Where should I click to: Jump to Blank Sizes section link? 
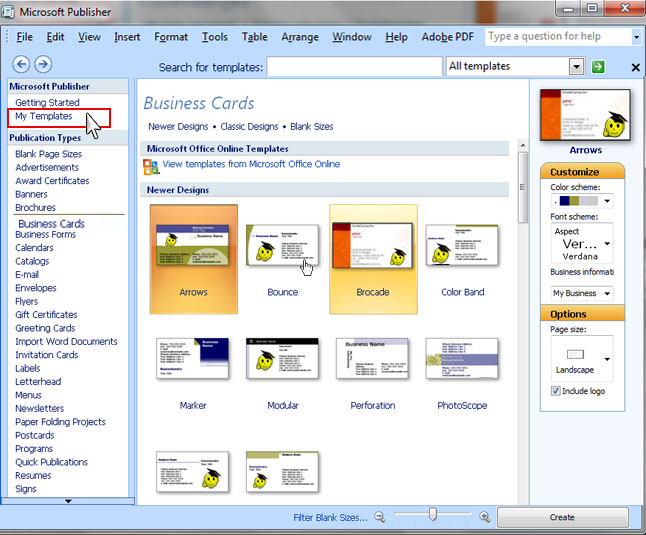tap(311, 126)
